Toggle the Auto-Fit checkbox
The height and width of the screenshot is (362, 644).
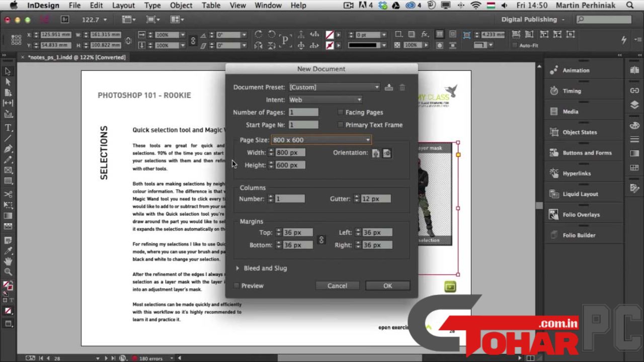515,46
